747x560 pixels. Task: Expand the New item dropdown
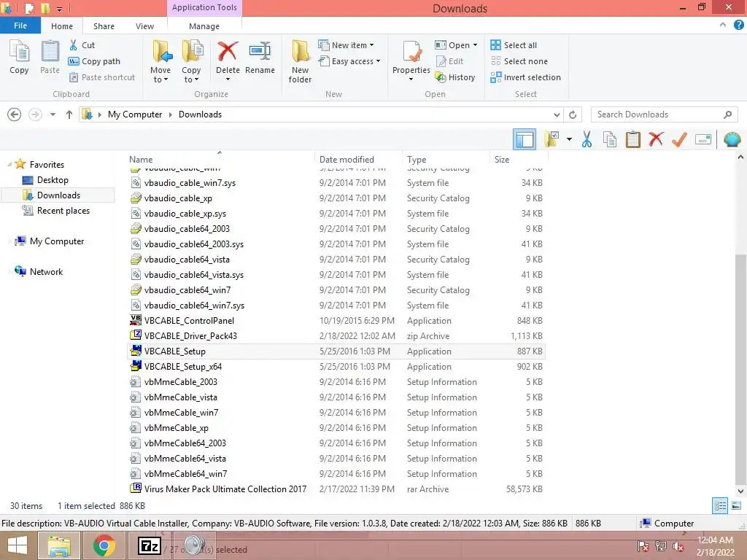371,45
